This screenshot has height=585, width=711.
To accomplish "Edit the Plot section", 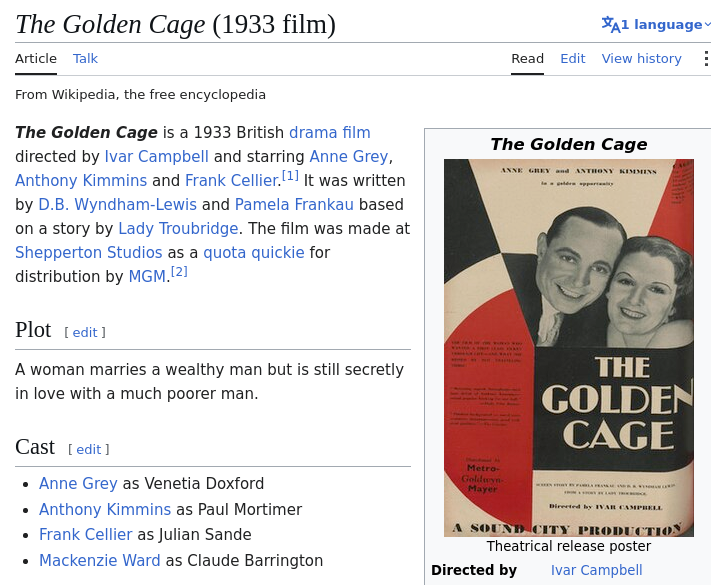I will [85, 332].
